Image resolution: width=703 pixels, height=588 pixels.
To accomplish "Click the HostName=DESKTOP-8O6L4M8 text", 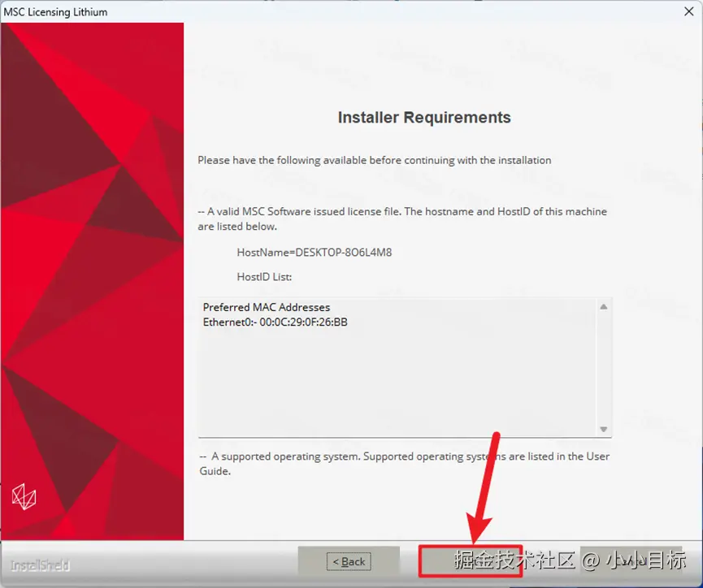I will coord(315,253).
